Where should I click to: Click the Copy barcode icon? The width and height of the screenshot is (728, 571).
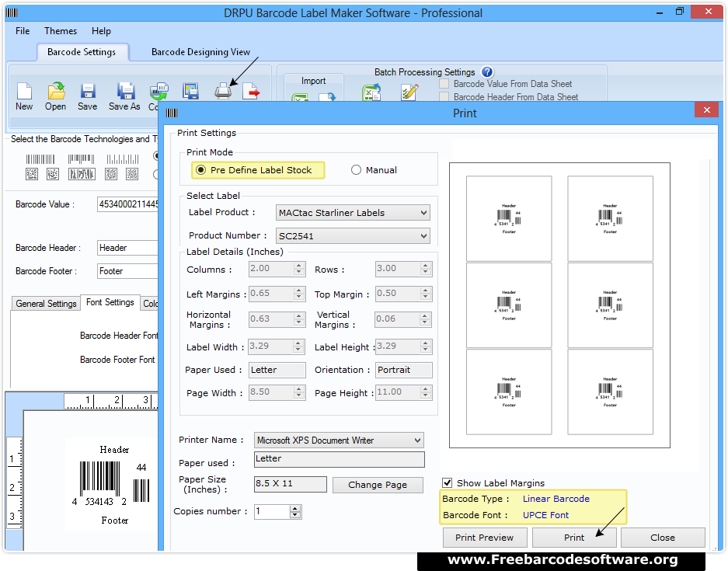tap(158, 91)
